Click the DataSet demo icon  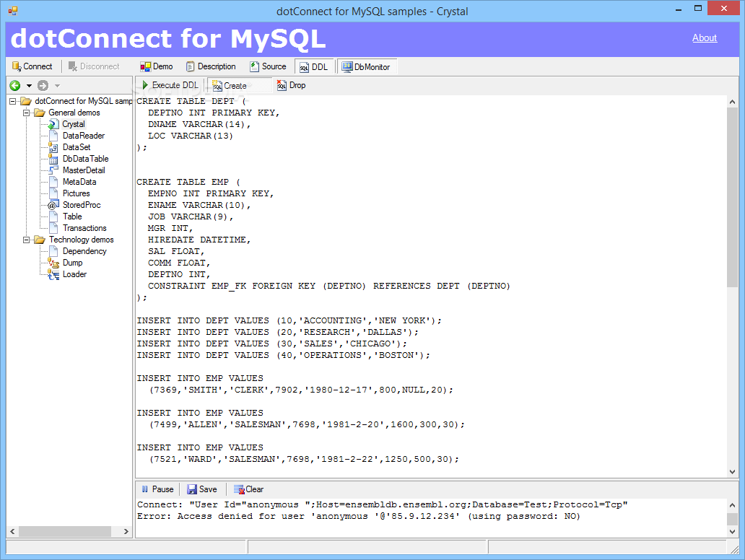(53, 147)
